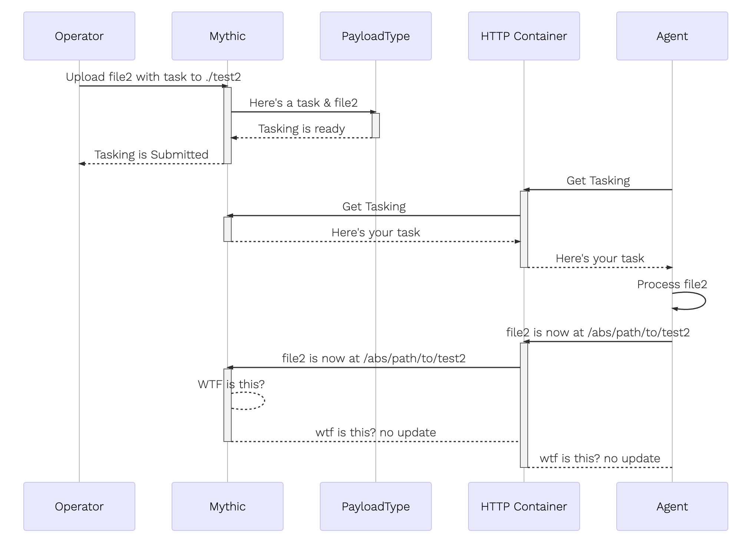Click the Process file2 self-loop arrow
Image resolution: width=756 pixels, height=546 pixels.
[x=689, y=301]
